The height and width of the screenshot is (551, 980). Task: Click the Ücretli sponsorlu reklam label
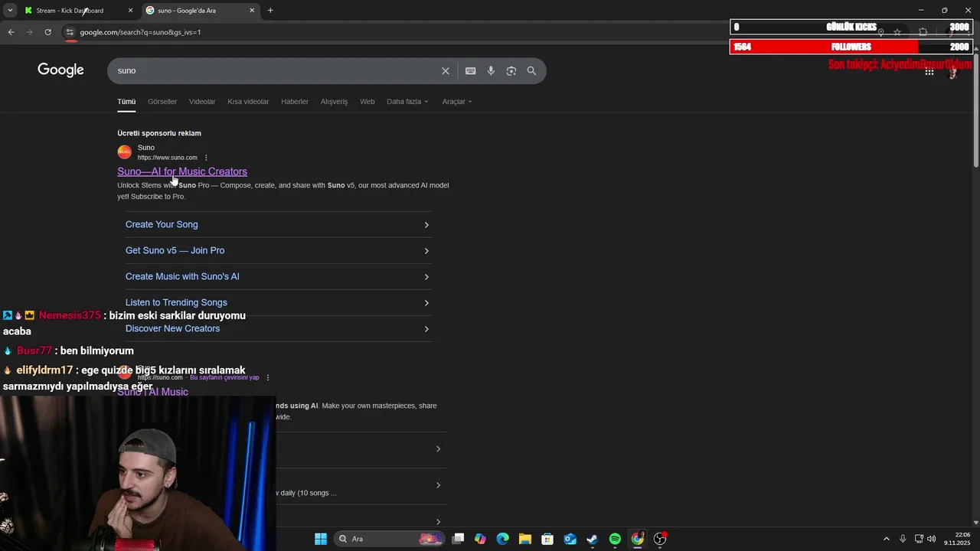click(159, 133)
